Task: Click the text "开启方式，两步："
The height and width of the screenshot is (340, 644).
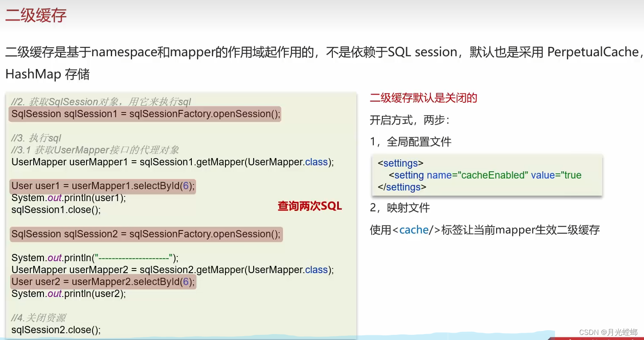Action: pos(410,120)
